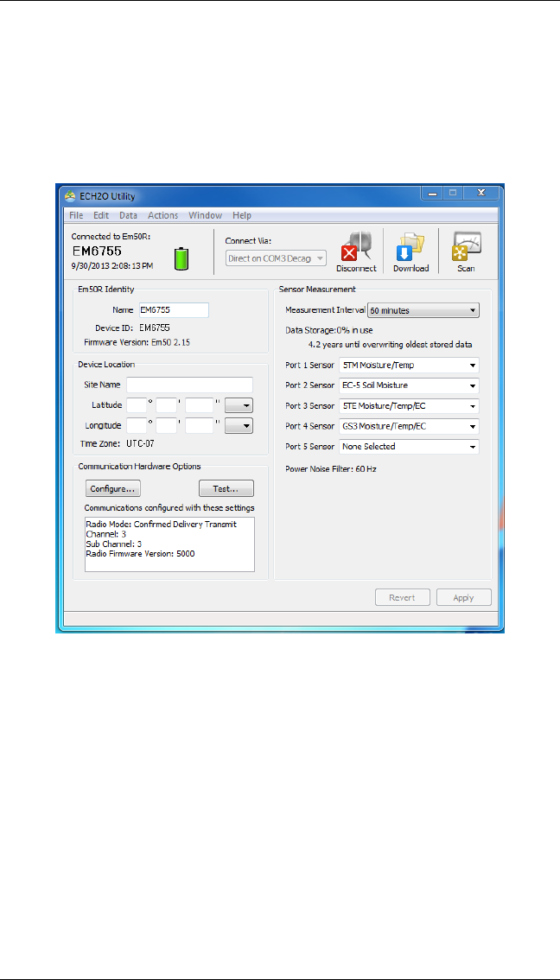Click the ECH2O Utility title bar icon
The width and height of the screenshot is (560, 980).
coord(69,196)
